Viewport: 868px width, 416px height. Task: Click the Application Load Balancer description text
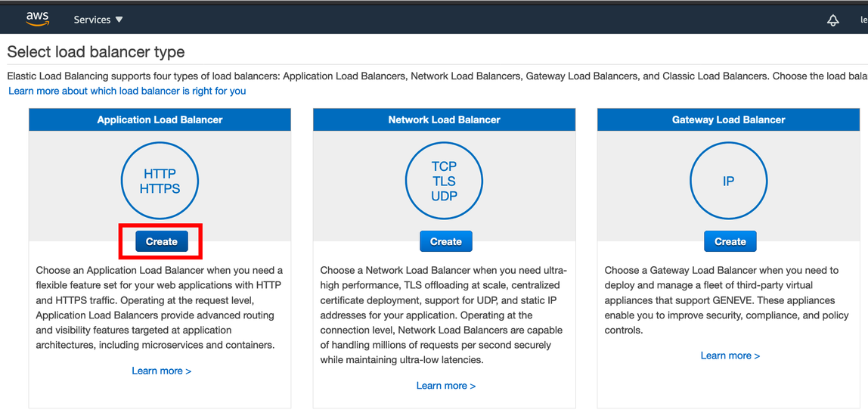[x=160, y=308]
